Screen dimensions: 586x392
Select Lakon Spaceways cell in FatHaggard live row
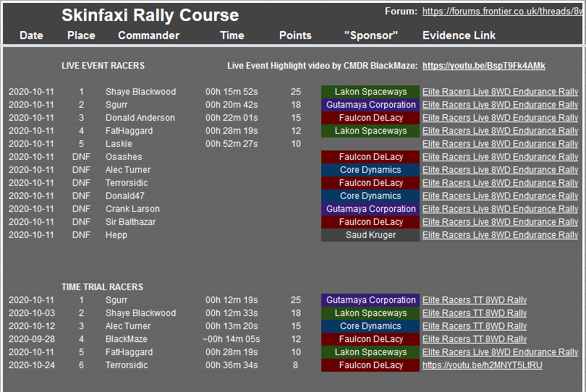coord(370,131)
